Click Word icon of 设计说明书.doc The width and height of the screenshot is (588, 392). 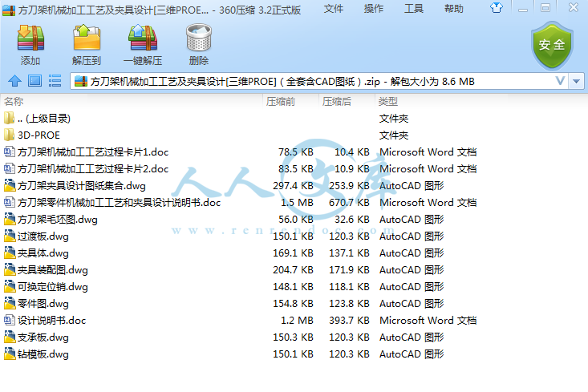coord(10,320)
